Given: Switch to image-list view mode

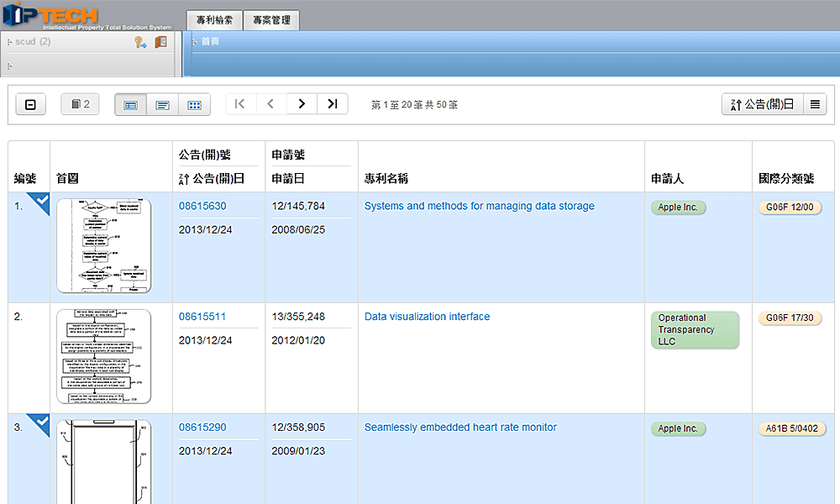Looking at the screenshot, I should click(x=131, y=105).
